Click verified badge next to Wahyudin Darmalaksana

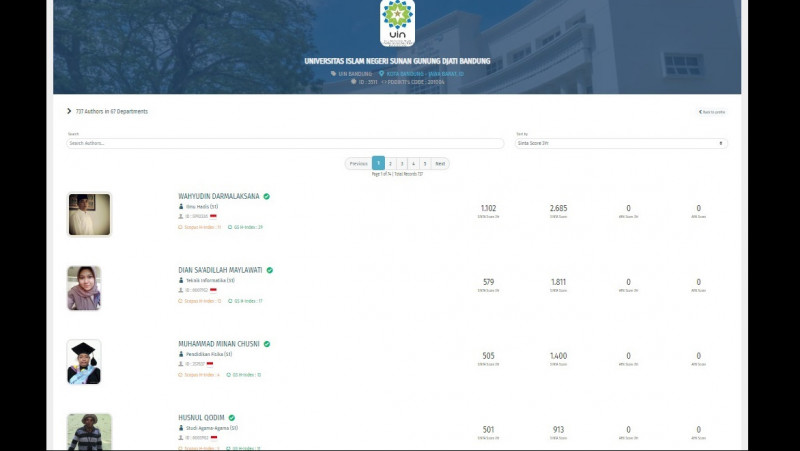(267, 196)
